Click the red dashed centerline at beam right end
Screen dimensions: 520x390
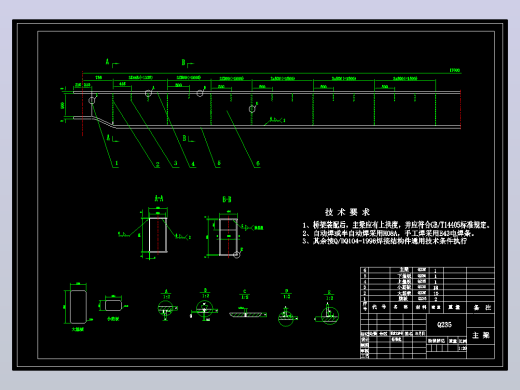tap(460, 109)
